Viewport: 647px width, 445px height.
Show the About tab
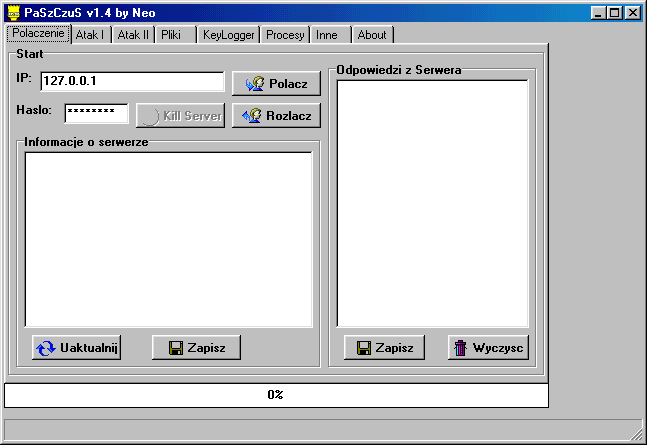(372, 35)
